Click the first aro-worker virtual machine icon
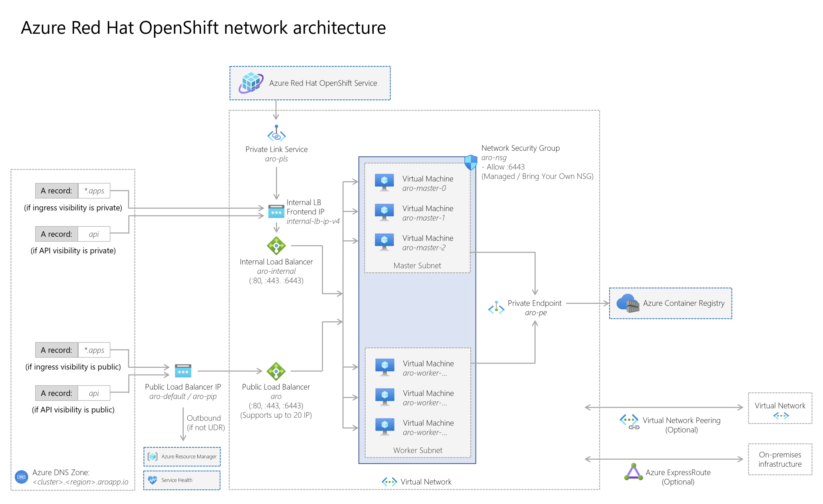 385,367
